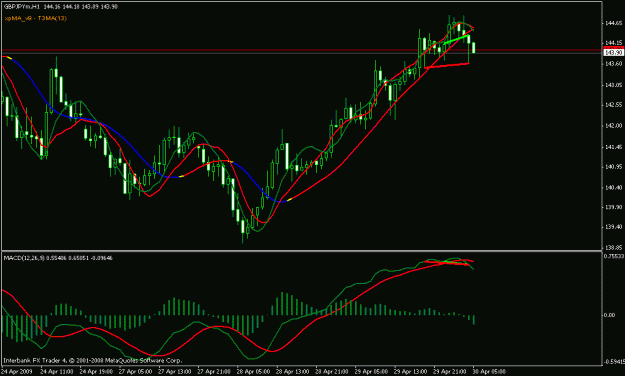Click the 140.95 price axis label
Image resolution: width=625 pixels, height=376 pixels.
click(613, 167)
